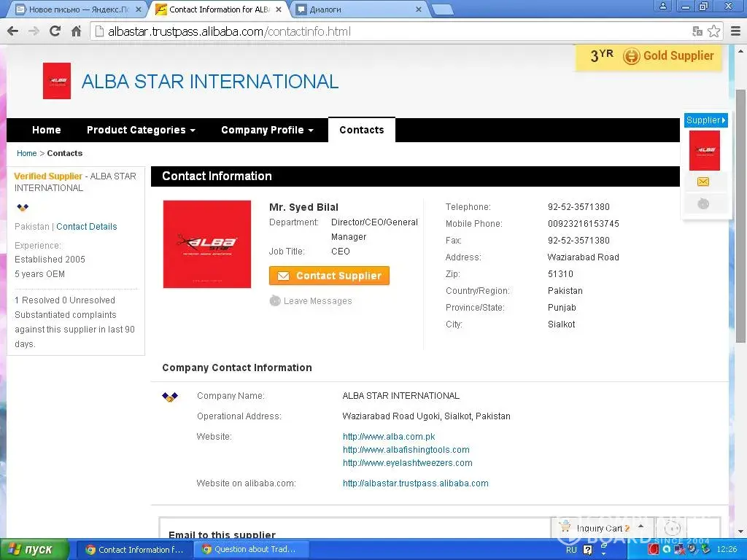Go back with the browser back arrow
The image size is (747, 560).
coord(13,31)
